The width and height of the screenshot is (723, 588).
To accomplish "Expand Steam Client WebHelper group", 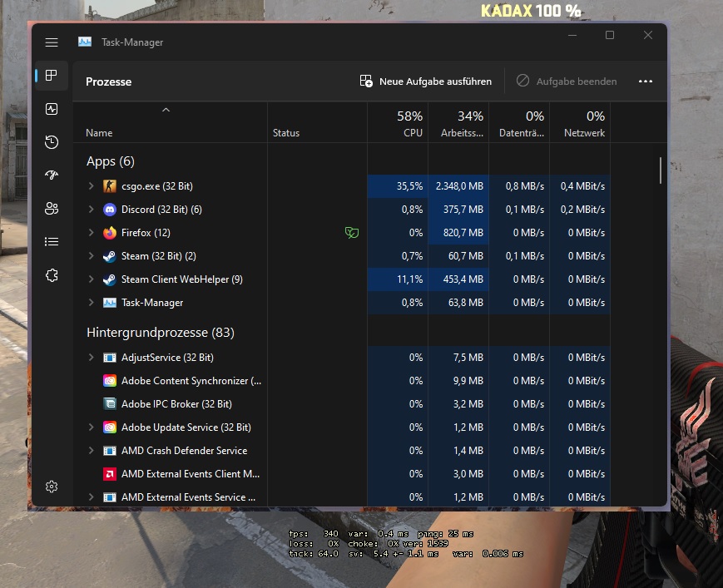I will coord(92,279).
